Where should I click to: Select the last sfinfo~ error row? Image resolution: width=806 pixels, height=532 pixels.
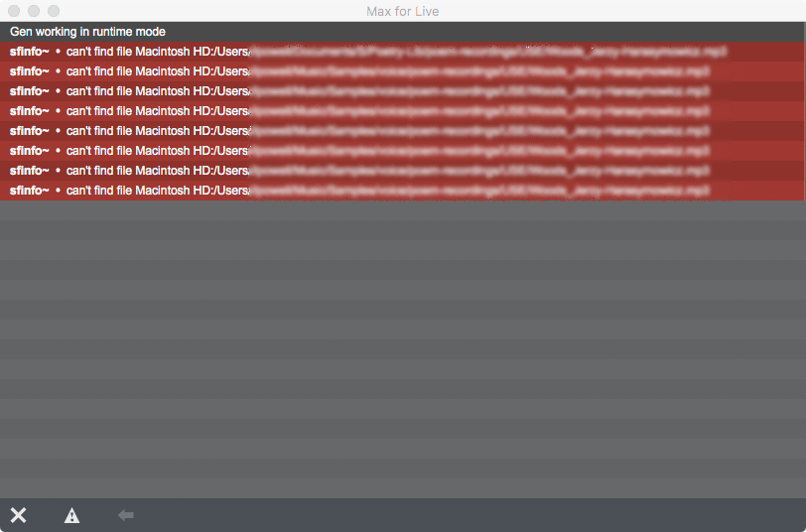403,191
